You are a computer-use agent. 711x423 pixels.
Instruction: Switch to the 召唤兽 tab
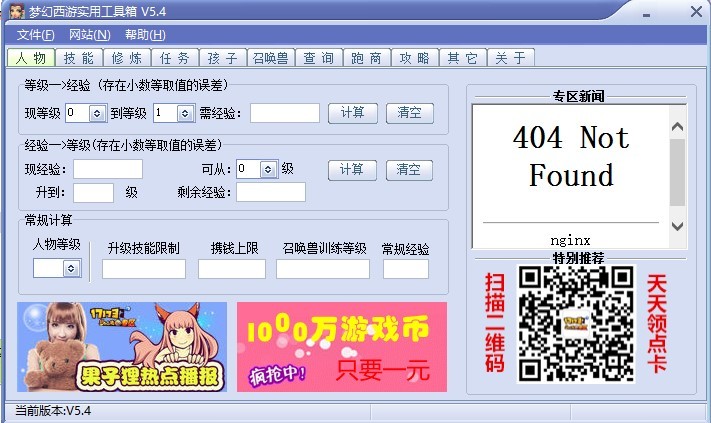coord(272,58)
